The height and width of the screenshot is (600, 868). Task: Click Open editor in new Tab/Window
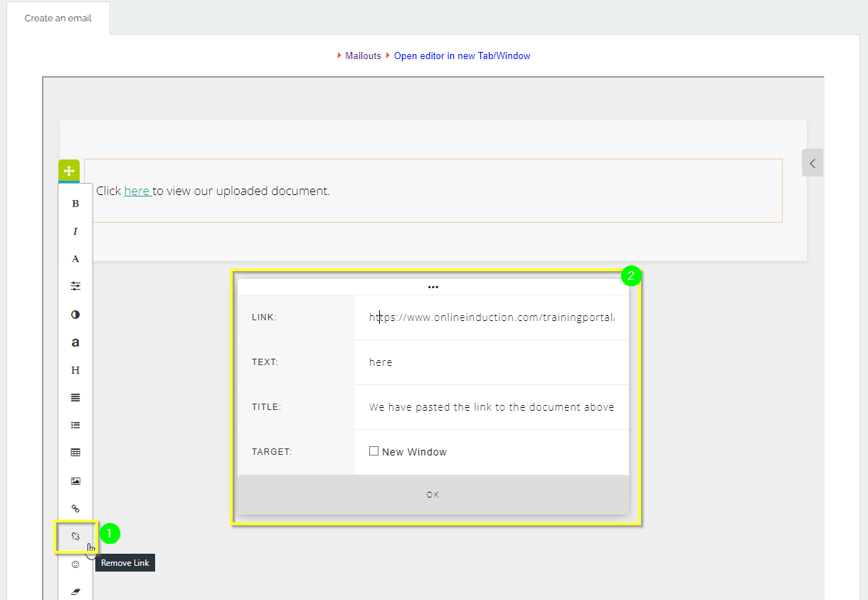click(x=462, y=56)
